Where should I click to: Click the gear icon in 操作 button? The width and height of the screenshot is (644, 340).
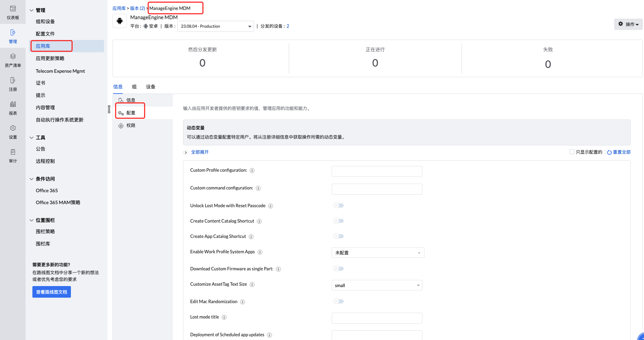coord(621,24)
